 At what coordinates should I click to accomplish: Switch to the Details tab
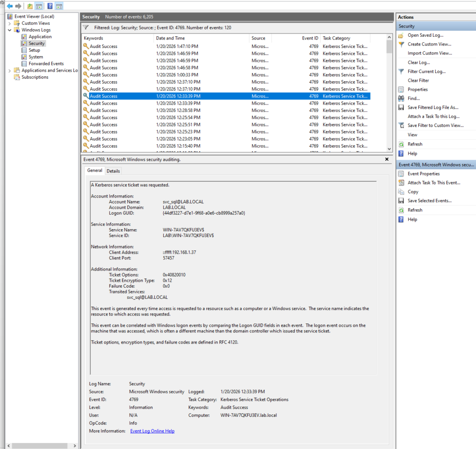point(113,171)
